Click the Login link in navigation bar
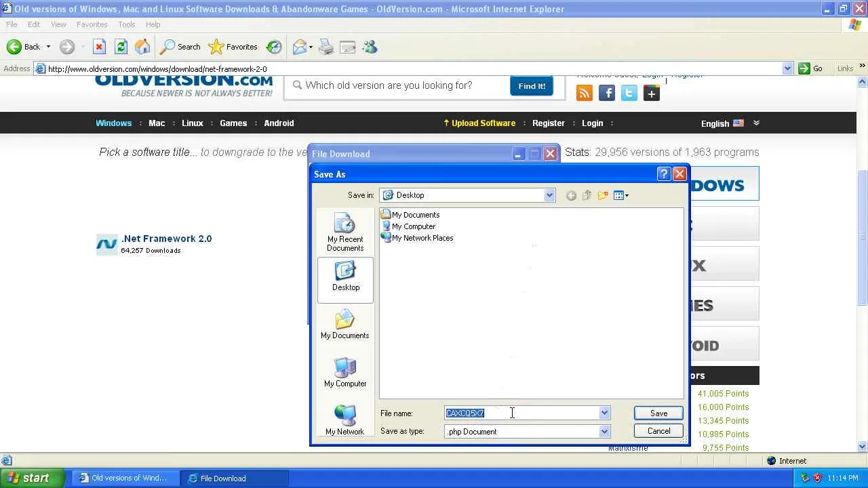Viewport: 868px width, 488px height. pyautogui.click(x=592, y=123)
